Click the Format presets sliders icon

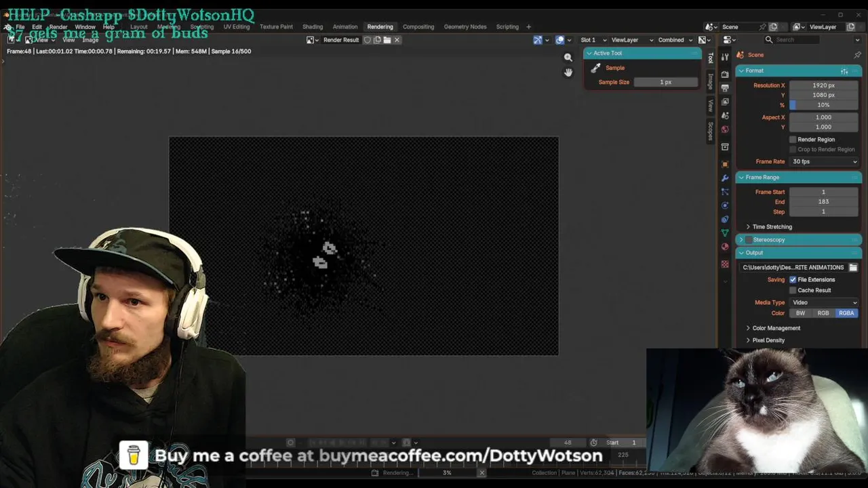pos(844,70)
